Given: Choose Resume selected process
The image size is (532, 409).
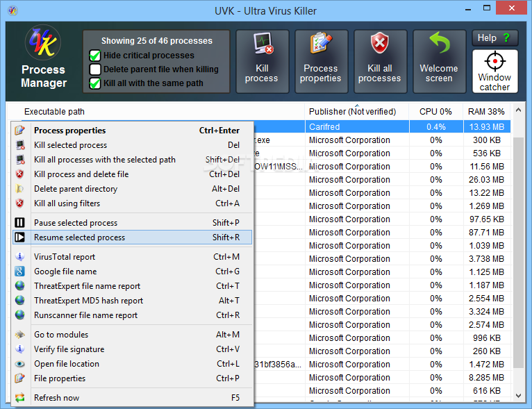Looking at the screenshot, I should point(133,237).
